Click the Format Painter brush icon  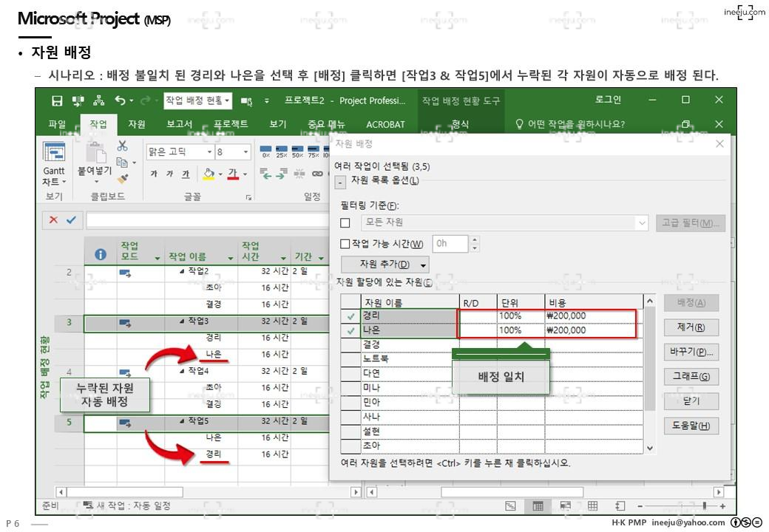123,179
